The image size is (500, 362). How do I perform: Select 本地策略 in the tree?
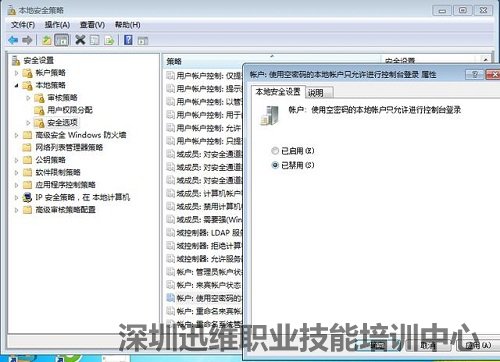50,85
